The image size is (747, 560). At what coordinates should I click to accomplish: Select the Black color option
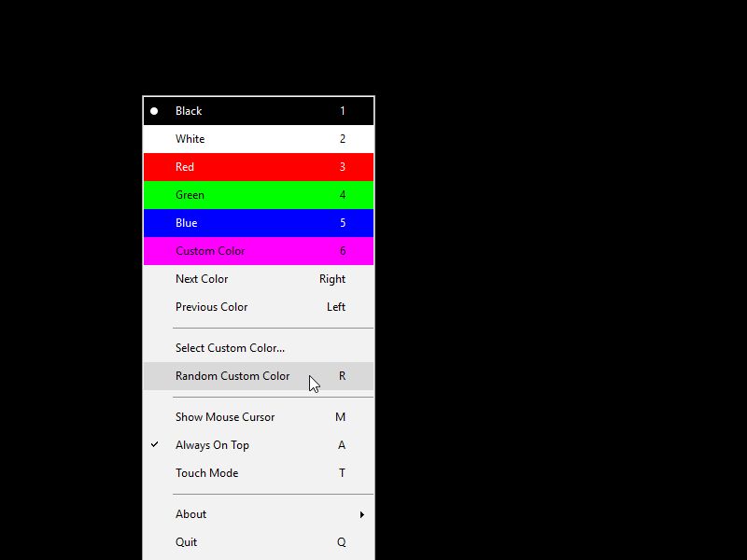click(x=259, y=111)
